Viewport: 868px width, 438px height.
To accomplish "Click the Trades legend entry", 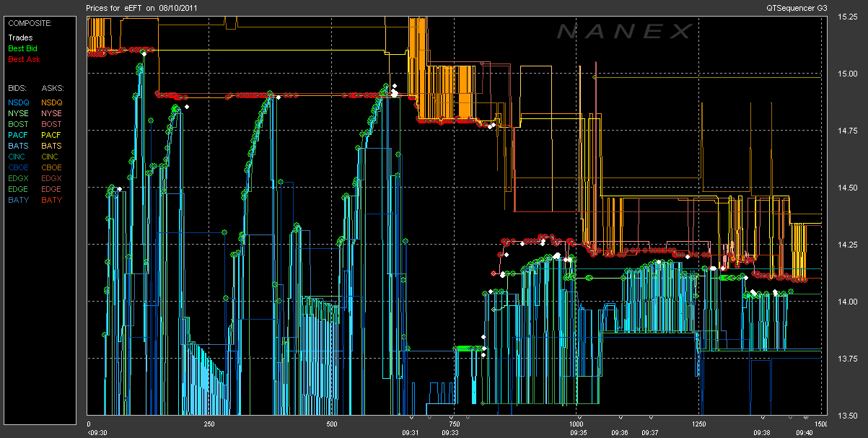I will 20,38.
